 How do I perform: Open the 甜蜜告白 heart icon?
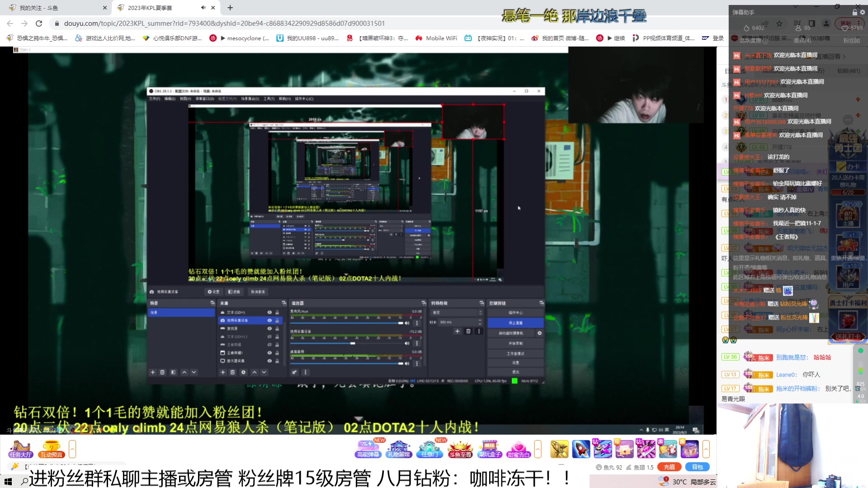click(519, 449)
